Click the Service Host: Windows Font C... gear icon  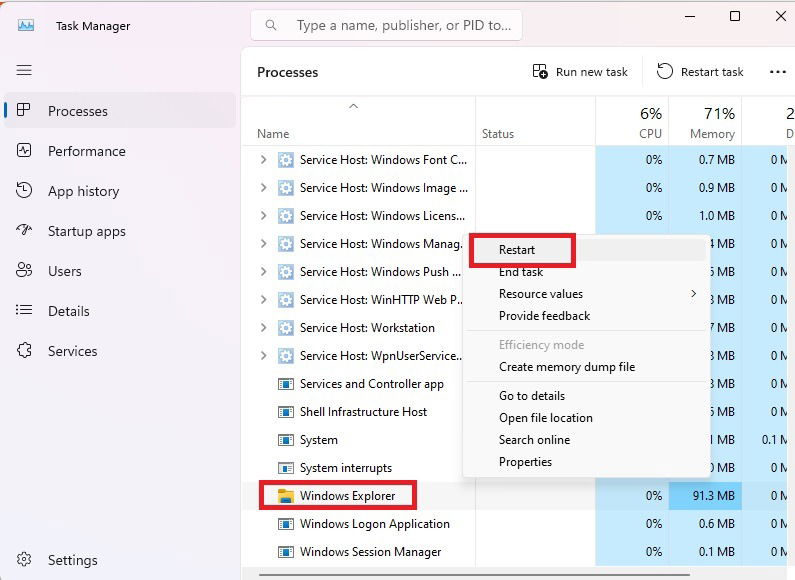[x=286, y=160]
